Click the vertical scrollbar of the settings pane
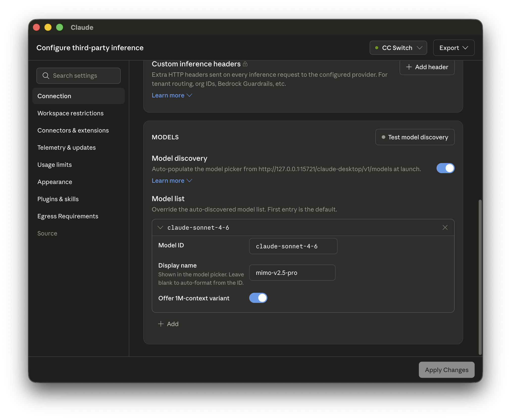The width and height of the screenshot is (511, 420). coord(480,277)
